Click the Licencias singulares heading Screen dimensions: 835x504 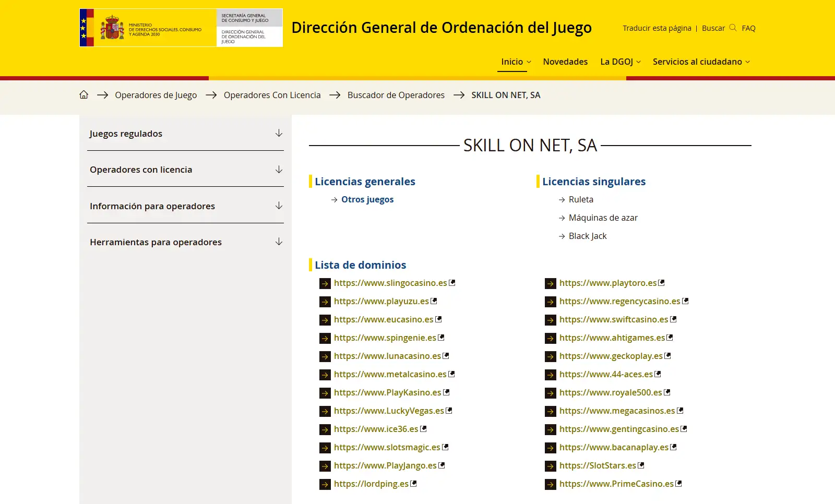(594, 182)
